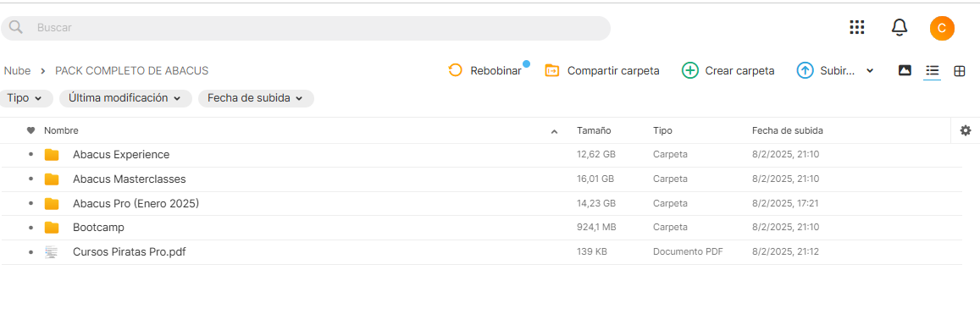
Task: Expand the Fecha de subida filter
Action: (x=256, y=98)
